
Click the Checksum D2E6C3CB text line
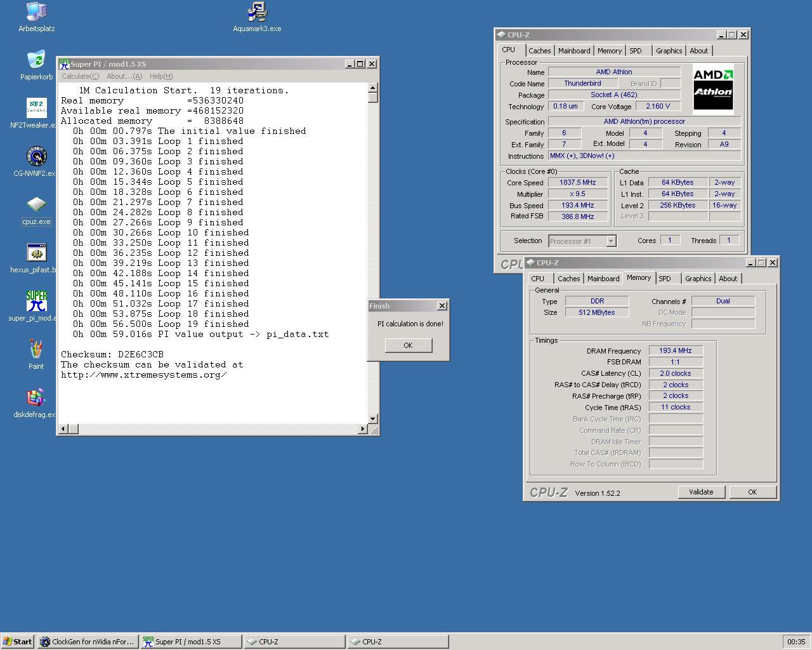(x=112, y=354)
